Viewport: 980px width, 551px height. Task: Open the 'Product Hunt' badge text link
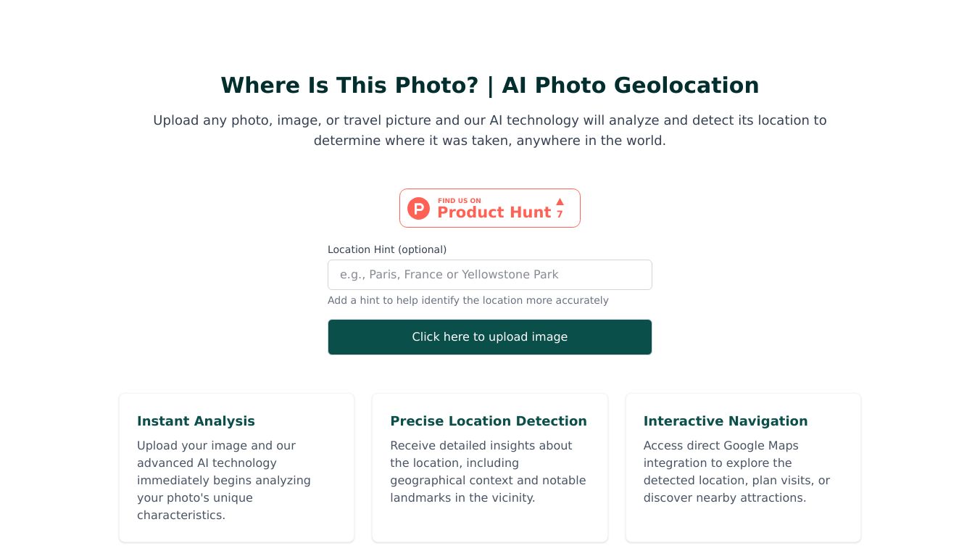click(x=494, y=212)
